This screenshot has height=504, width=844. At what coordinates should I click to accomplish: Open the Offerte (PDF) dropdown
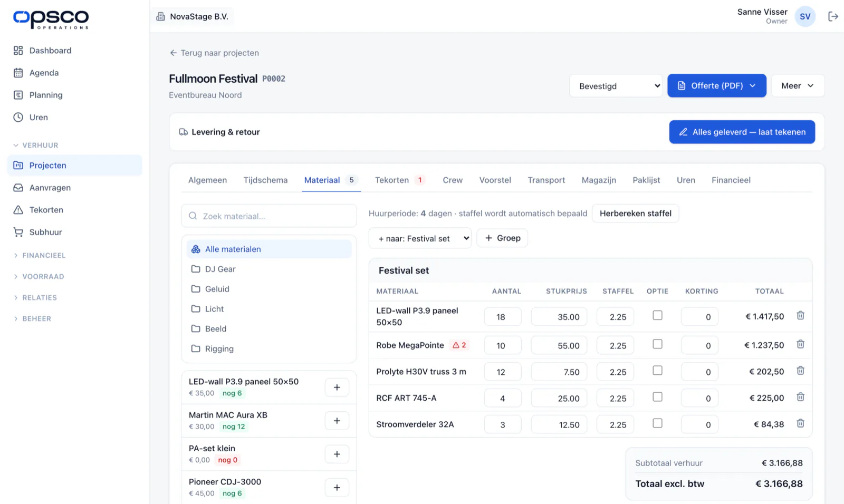[717, 86]
